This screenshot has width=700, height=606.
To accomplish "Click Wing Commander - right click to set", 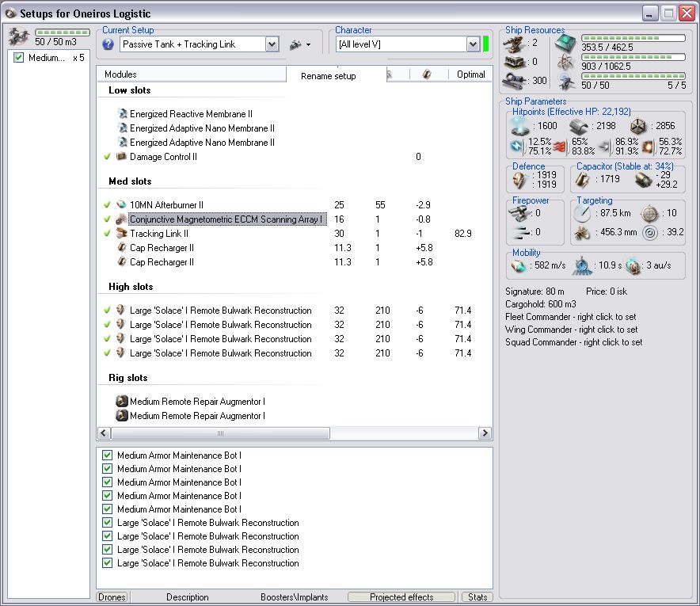I will point(572,330).
